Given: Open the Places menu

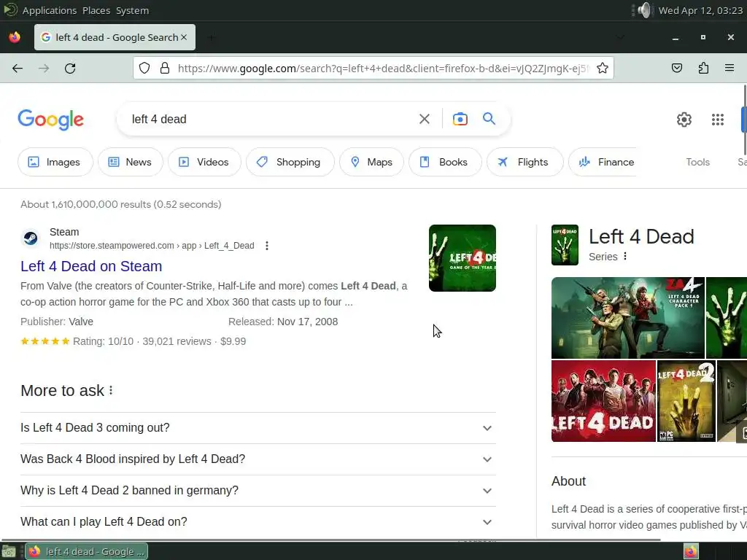Looking at the screenshot, I should [96, 10].
